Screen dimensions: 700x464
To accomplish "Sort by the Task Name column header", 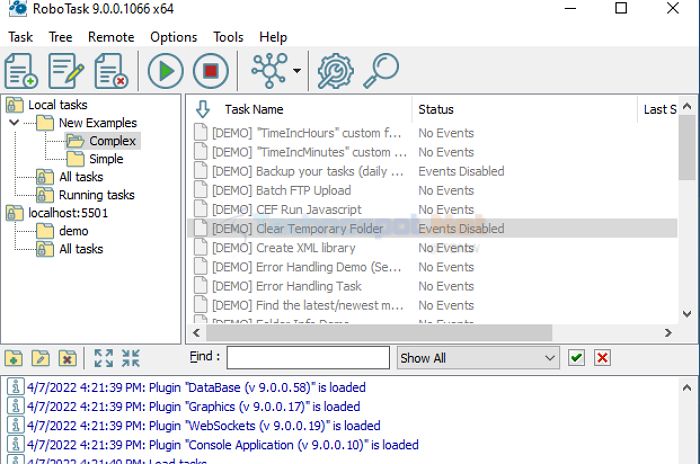I will point(254,109).
